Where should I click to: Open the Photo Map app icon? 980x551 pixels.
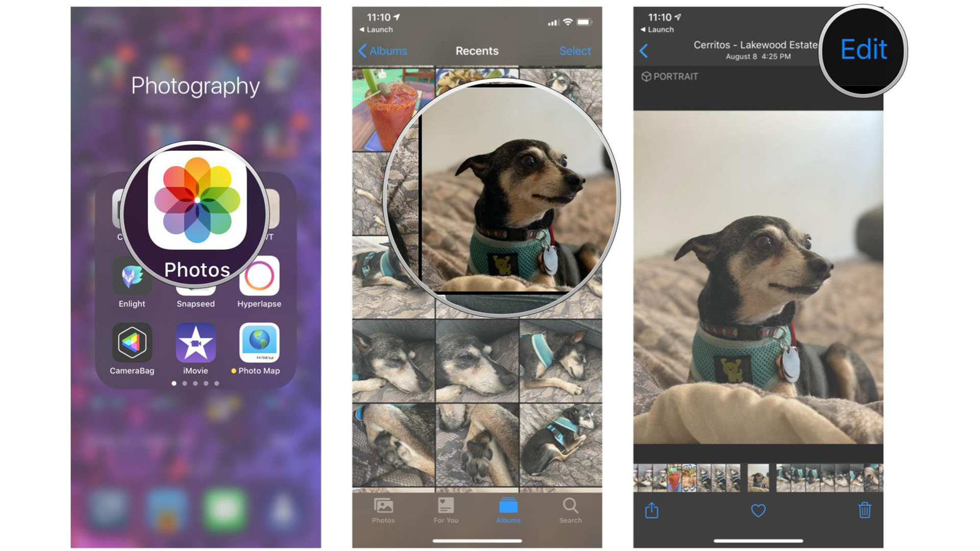click(x=258, y=344)
